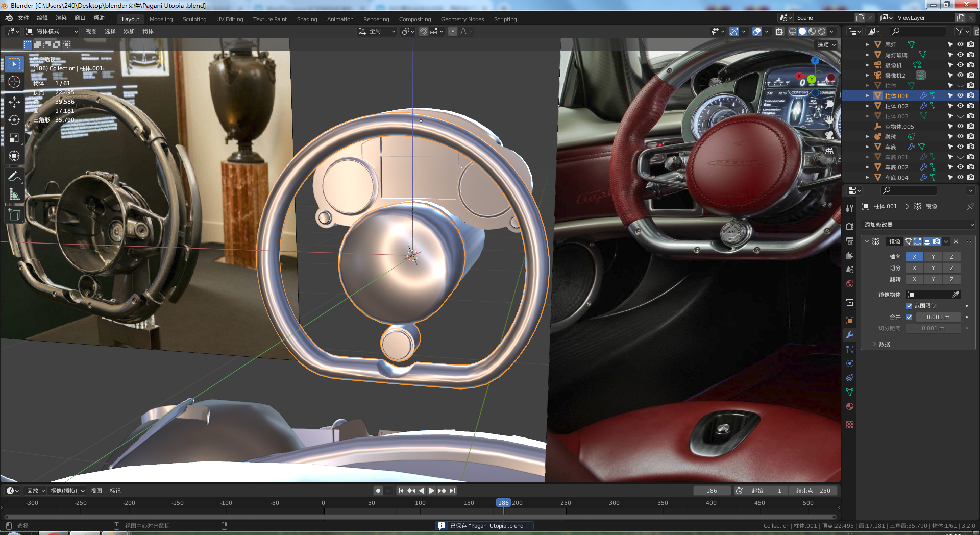Open the 渲染 menu

[61, 18]
